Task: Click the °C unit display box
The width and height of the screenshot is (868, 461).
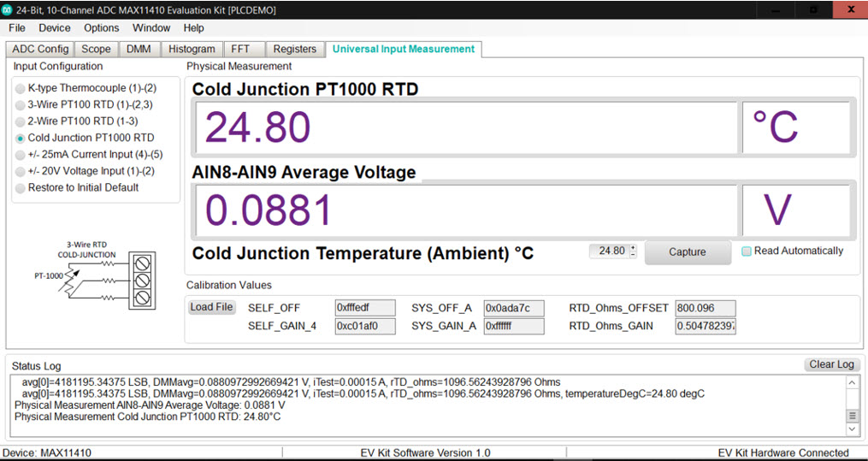Action: tap(796, 127)
